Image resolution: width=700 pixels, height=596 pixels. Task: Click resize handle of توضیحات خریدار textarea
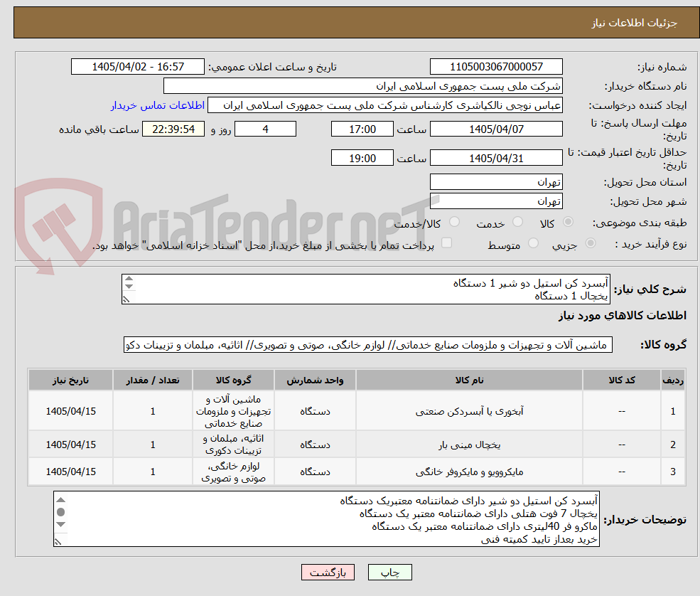(58, 542)
